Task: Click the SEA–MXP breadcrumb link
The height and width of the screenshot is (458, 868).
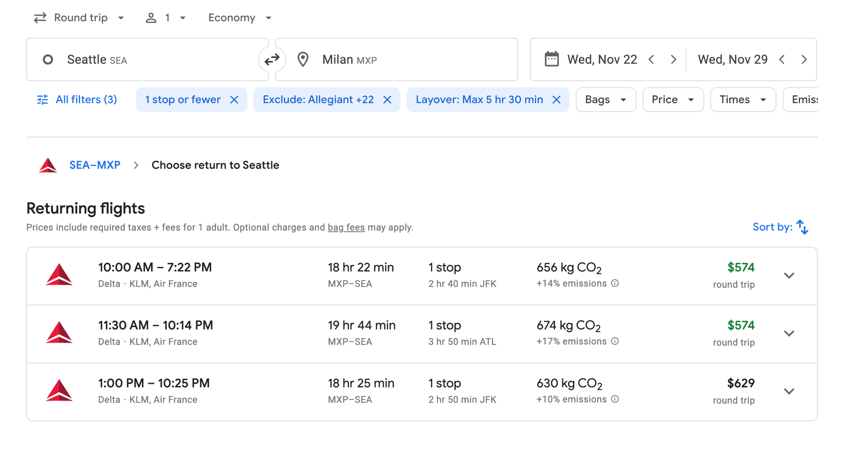Action: (x=94, y=165)
